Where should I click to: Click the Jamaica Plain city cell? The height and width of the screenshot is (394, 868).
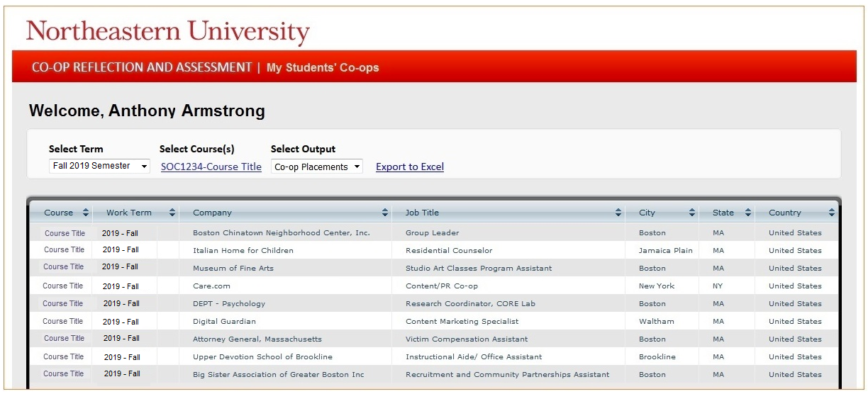(x=665, y=250)
